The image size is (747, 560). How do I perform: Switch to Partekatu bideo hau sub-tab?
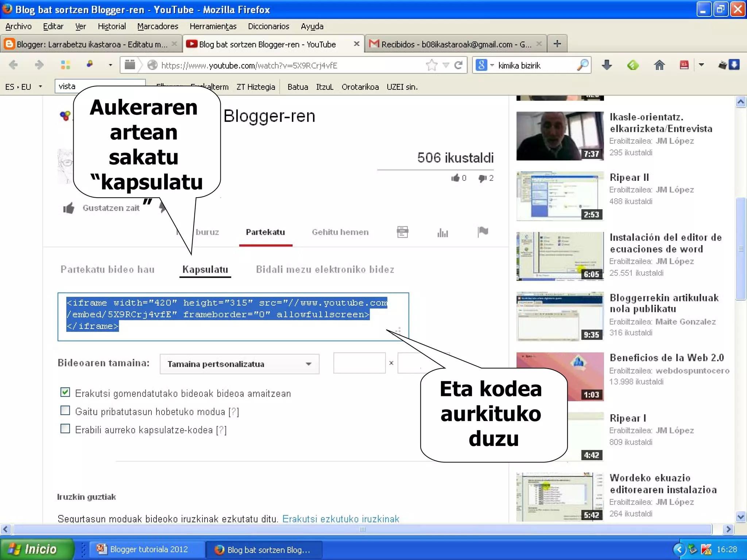click(x=108, y=269)
